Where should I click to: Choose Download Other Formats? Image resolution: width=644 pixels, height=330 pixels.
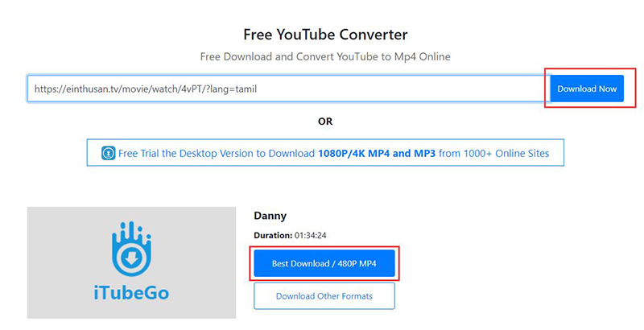point(324,296)
